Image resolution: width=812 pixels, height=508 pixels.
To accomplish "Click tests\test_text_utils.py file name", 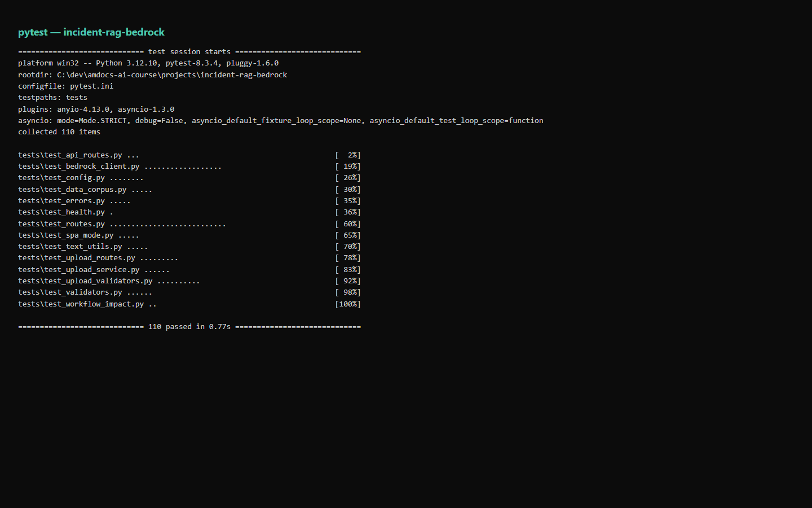I will [x=70, y=247].
